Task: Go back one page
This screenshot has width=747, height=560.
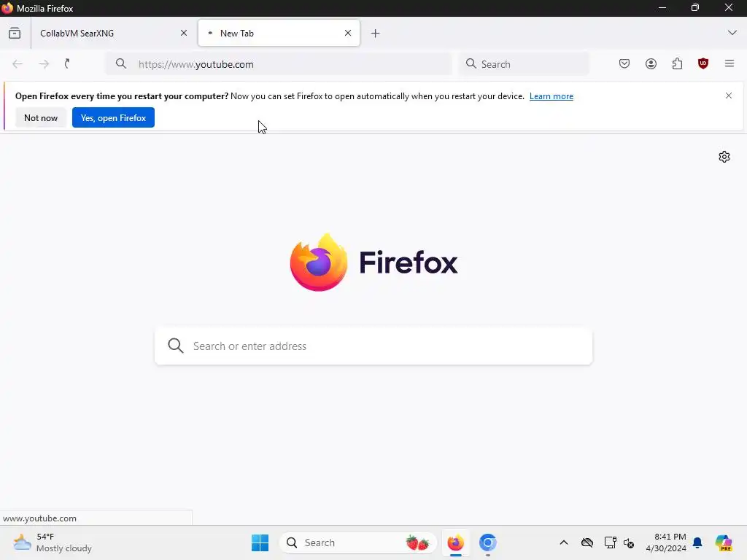Action: (x=18, y=64)
